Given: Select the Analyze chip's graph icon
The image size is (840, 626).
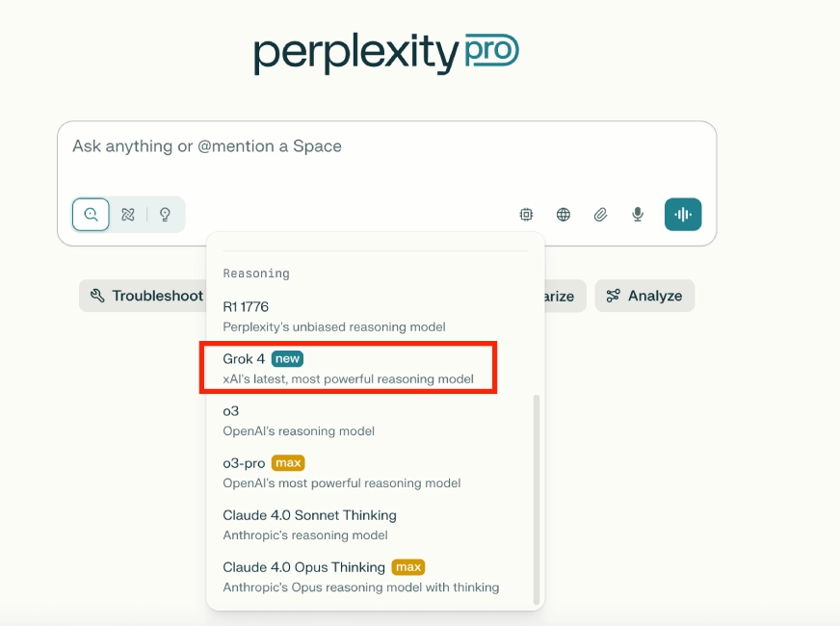Looking at the screenshot, I should (613, 296).
